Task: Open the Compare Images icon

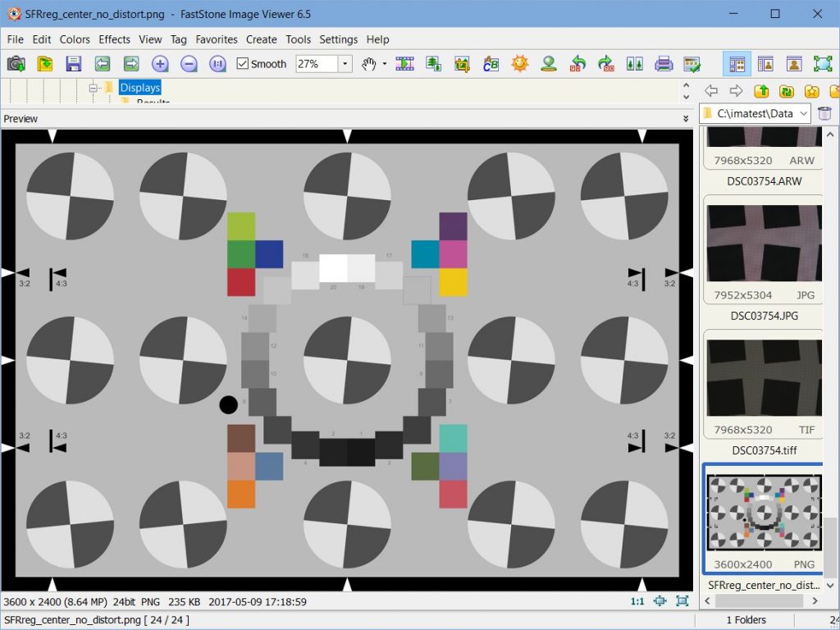Action: point(634,64)
